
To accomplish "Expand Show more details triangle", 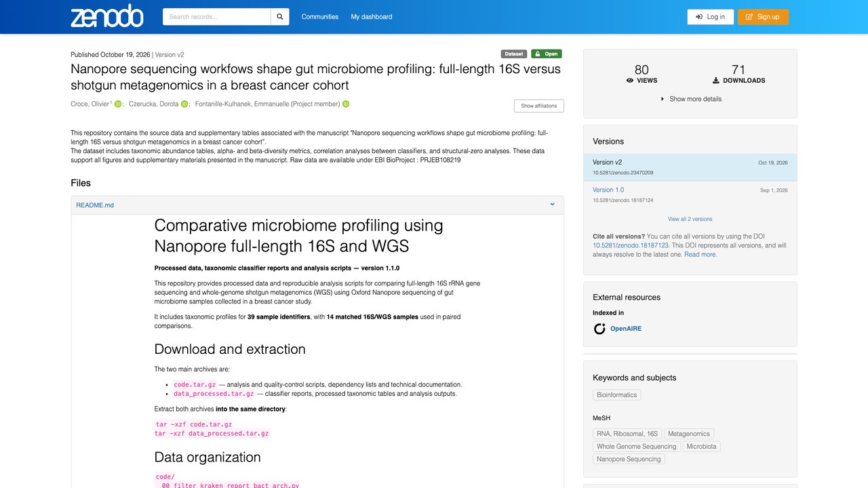I will [x=663, y=99].
